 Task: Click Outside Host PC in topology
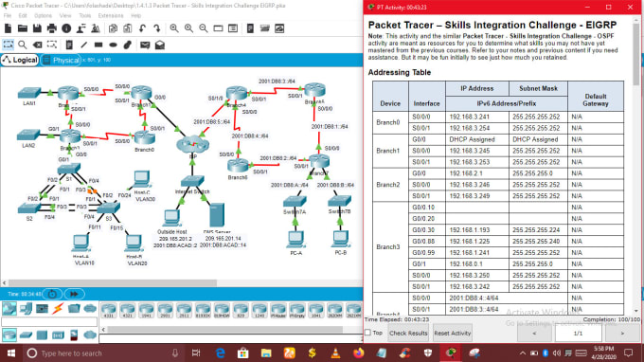pos(172,218)
